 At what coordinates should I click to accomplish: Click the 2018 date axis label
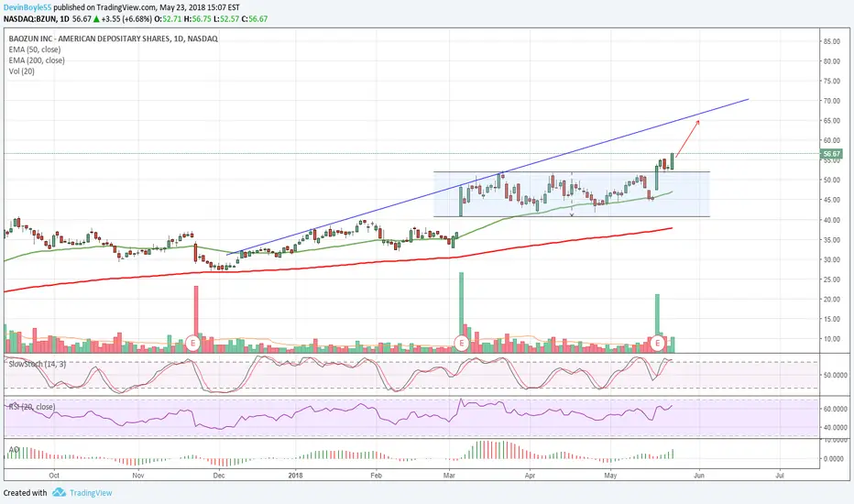(295, 475)
